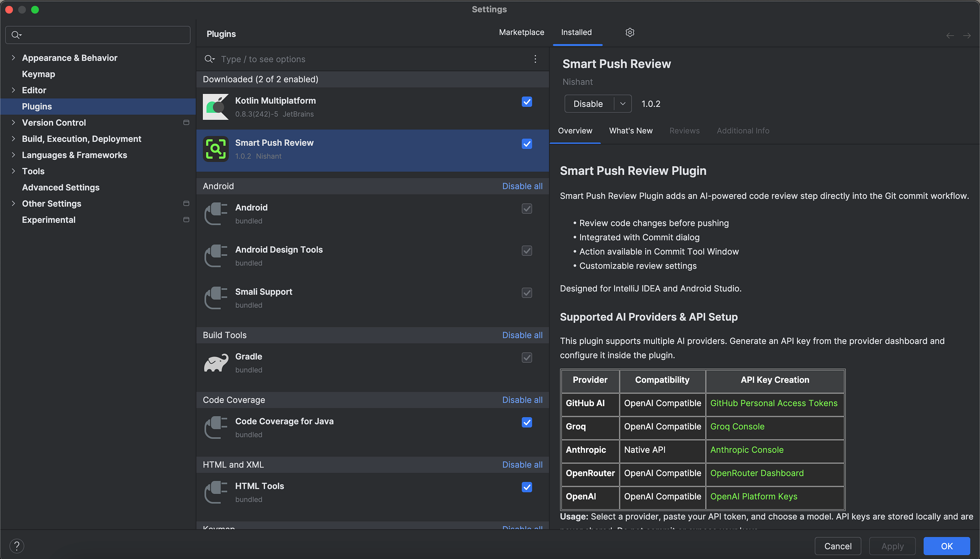
Task: Toggle Smart Push Review plugin checkbox
Action: pos(527,144)
